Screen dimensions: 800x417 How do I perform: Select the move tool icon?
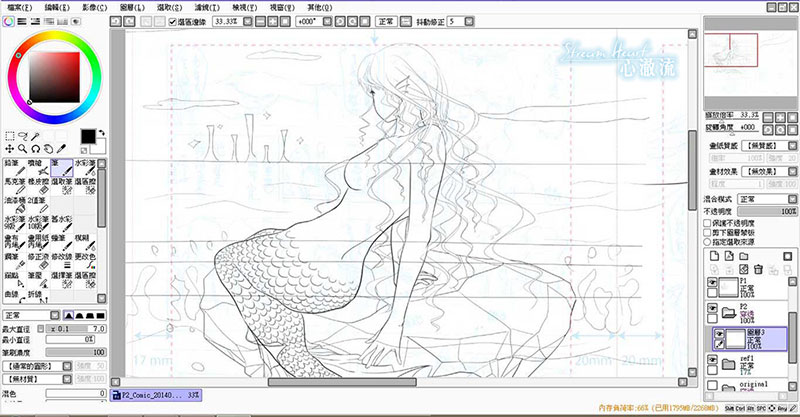(9, 149)
